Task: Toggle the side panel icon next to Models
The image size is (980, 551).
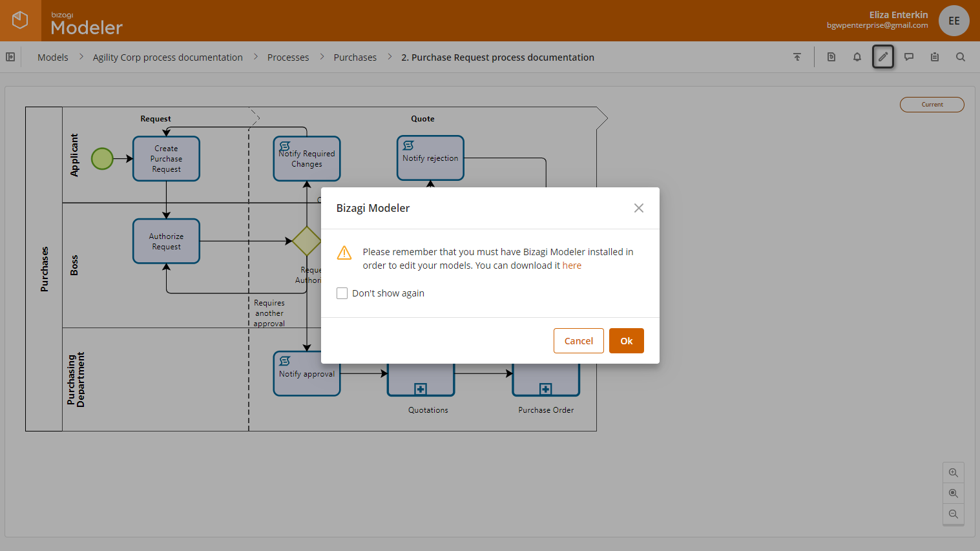Action: [x=10, y=57]
